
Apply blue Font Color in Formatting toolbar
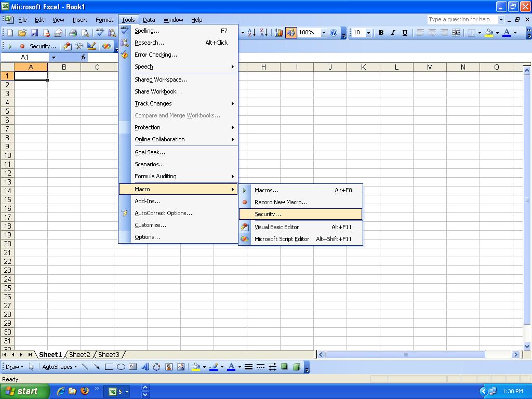pyautogui.click(x=507, y=33)
